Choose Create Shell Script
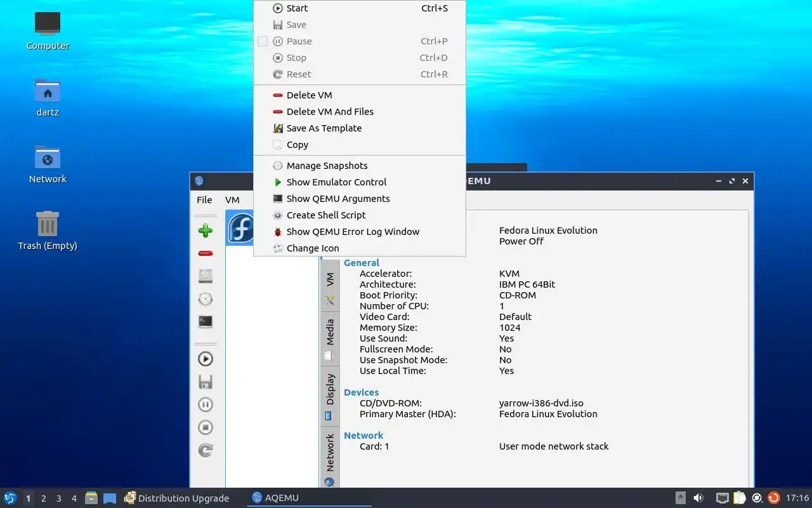 pos(360,215)
